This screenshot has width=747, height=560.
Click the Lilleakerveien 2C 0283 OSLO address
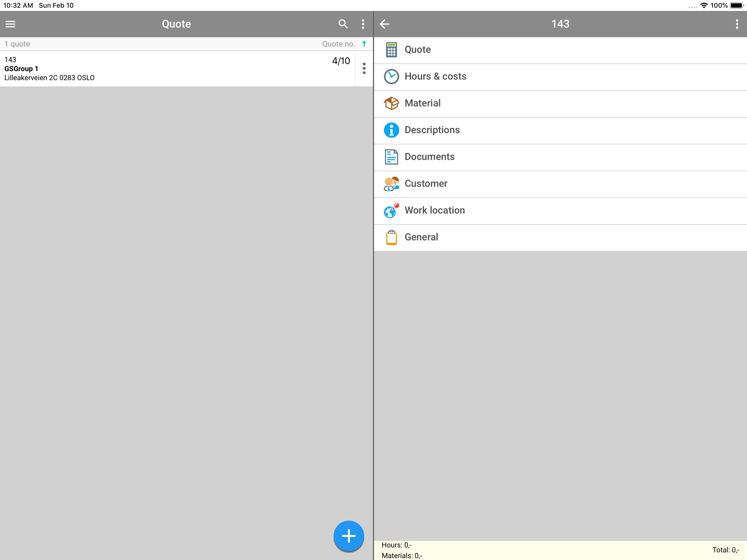click(49, 78)
